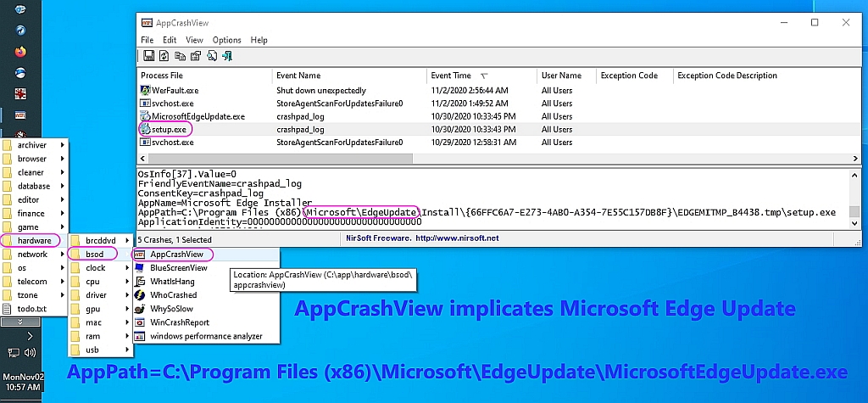This screenshot has height=403, width=868.
Task: Click the WerFault.exe row icon
Action: pos(146,90)
